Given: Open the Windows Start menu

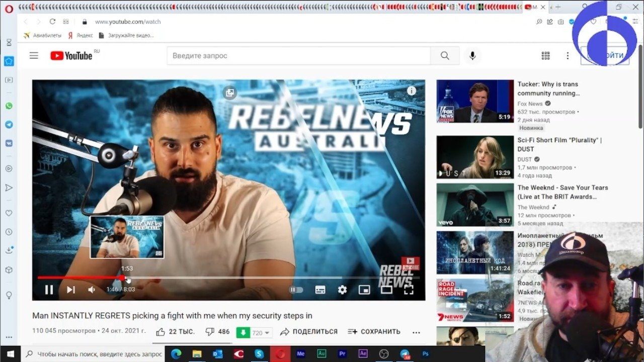Looking at the screenshot, I should 10,354.
